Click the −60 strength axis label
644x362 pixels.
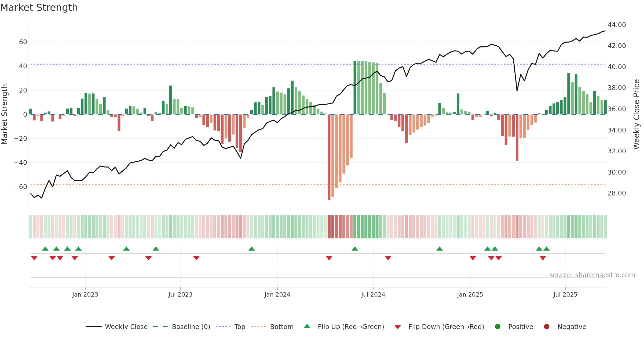pyautogui.click(x=21, y=187)
